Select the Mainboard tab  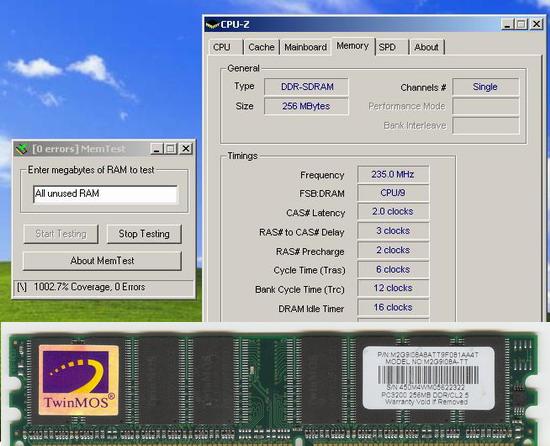click(x=306, y=47)
